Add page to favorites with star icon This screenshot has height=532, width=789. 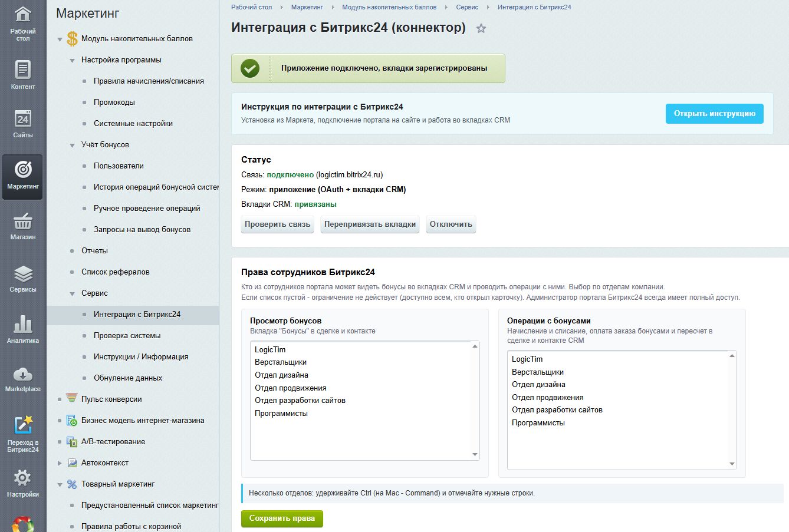pyautogui.click(x=481, y=28)
